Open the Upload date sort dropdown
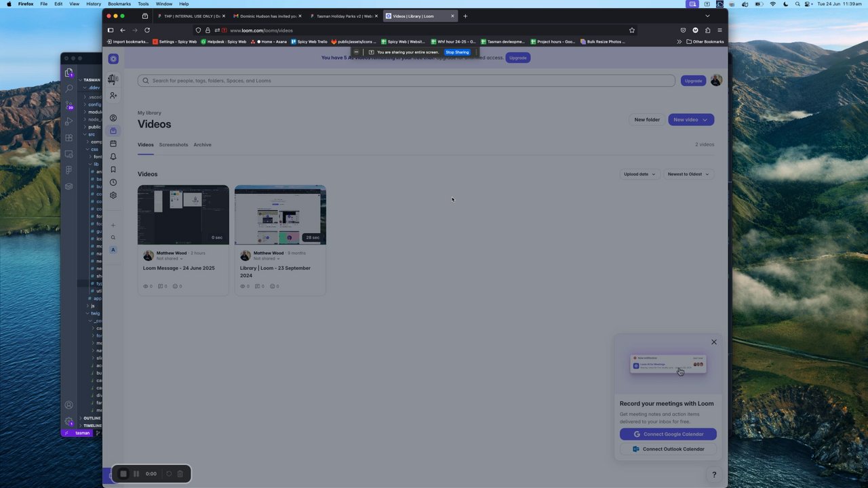Viewport: 868px width, 488px height. click(x=639, y=174)
